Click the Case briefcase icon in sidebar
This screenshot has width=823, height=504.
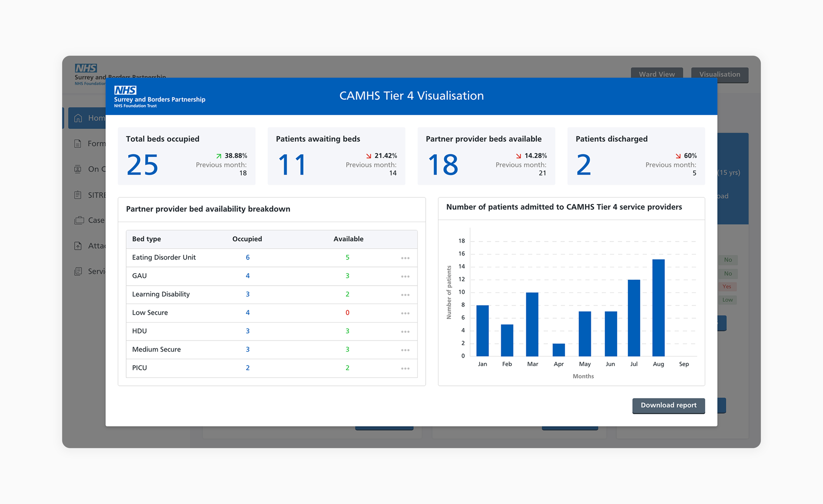(79, 220)
